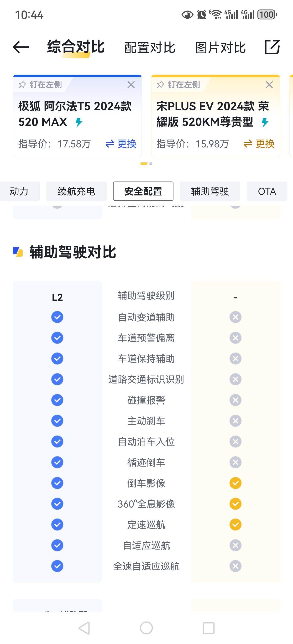
Task: Tap the back arrow icon
Action: click(21, 47)
